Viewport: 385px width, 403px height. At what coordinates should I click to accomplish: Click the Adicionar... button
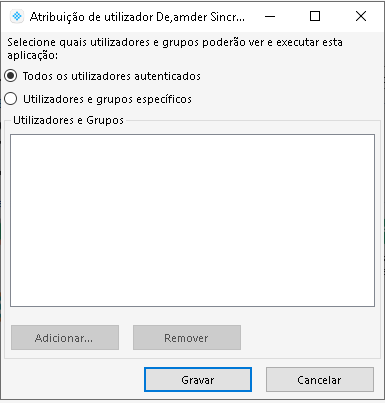[65, 338]
